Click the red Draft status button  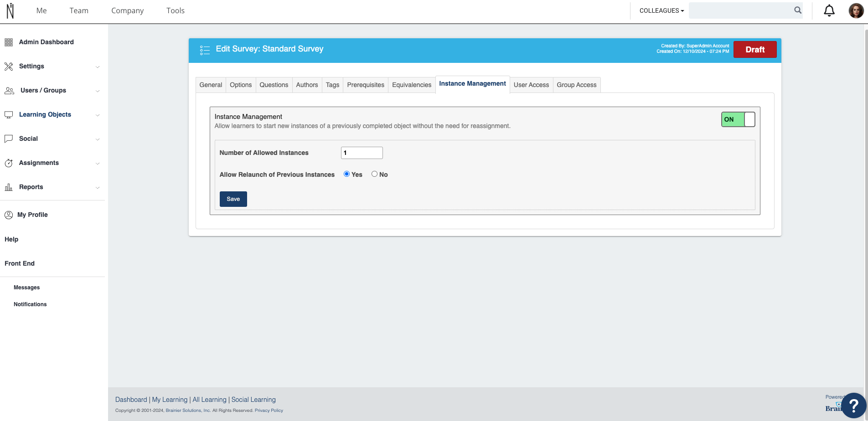click(755, 50)
